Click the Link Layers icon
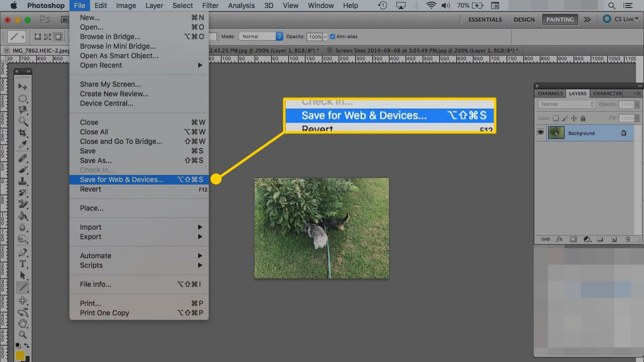This screenshot has width=644, height=362. [545, 239]
